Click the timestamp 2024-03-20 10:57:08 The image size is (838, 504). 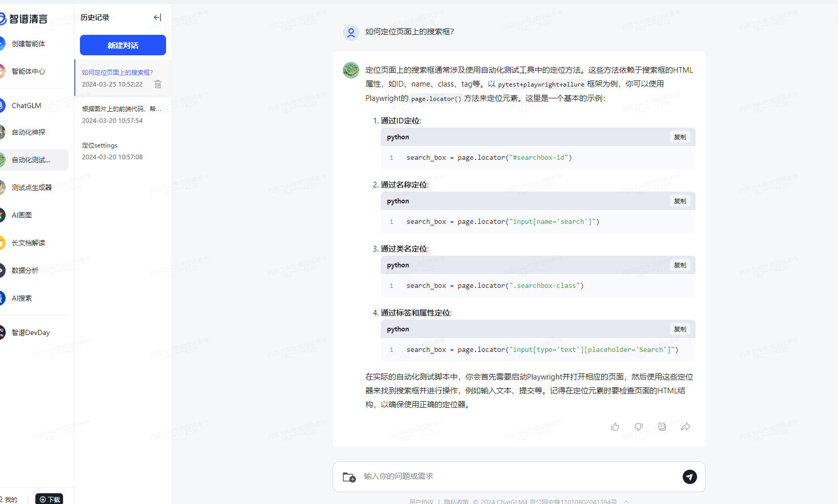112,157
